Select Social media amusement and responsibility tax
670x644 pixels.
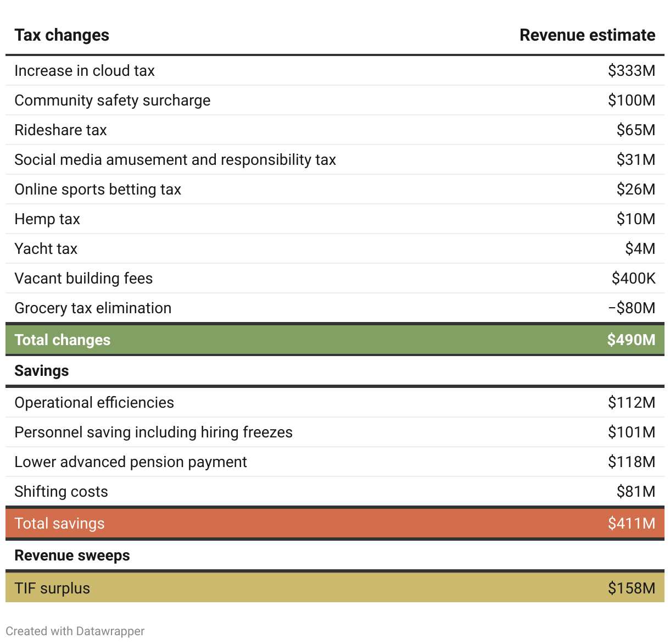[175, 160]
